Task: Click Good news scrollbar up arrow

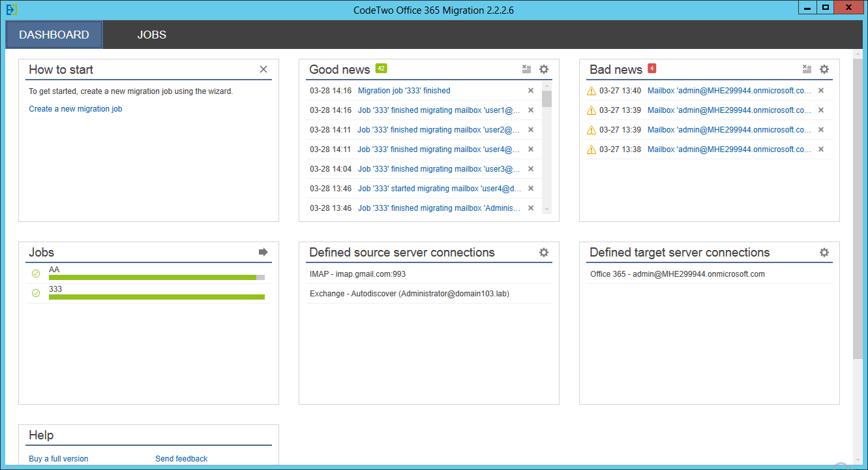Action: tap(547, 86)
